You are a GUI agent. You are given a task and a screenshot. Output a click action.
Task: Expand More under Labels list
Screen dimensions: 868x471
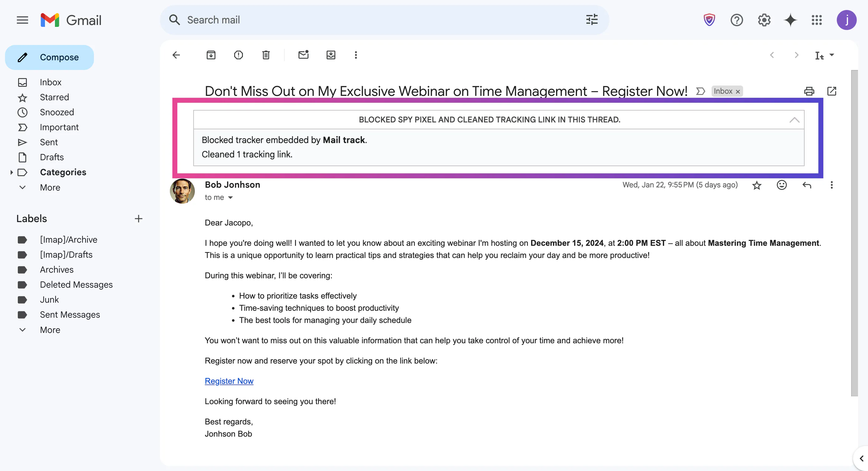(50, 330)
